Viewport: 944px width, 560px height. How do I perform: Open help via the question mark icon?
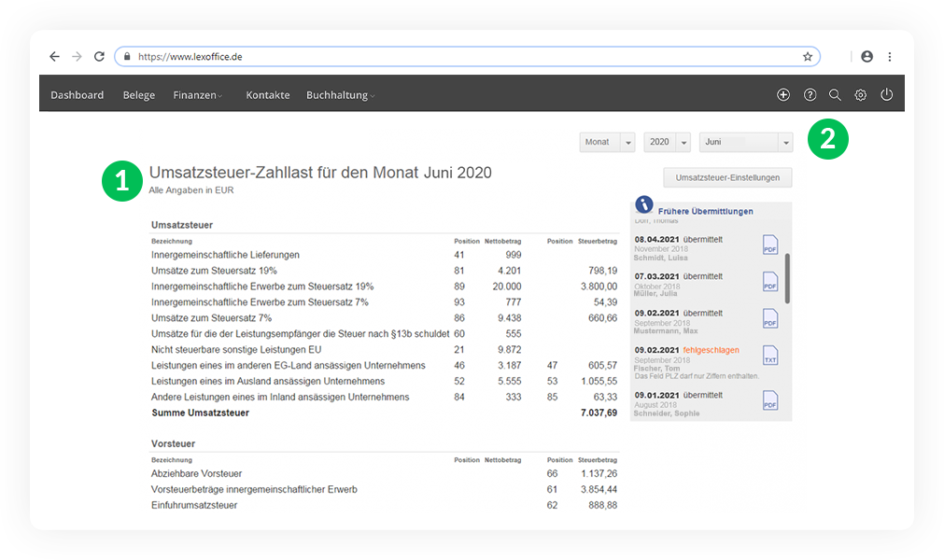(x=810, y=94)
